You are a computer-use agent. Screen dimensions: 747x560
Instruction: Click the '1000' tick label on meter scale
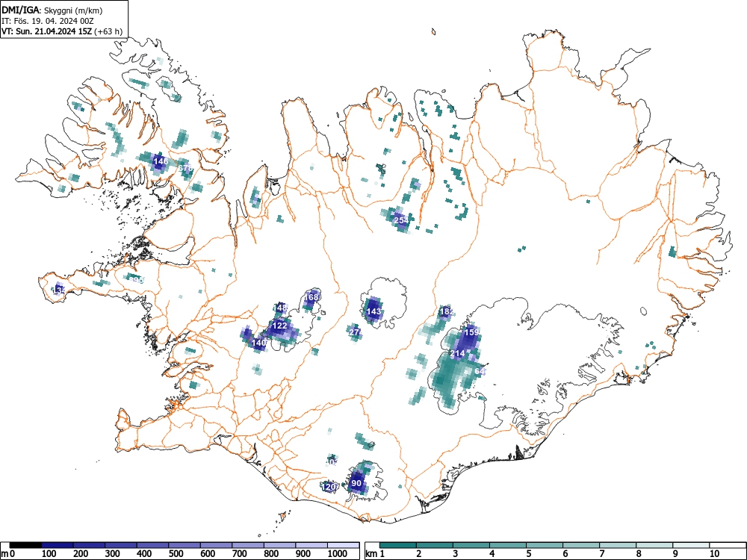(x=338, y=554)
